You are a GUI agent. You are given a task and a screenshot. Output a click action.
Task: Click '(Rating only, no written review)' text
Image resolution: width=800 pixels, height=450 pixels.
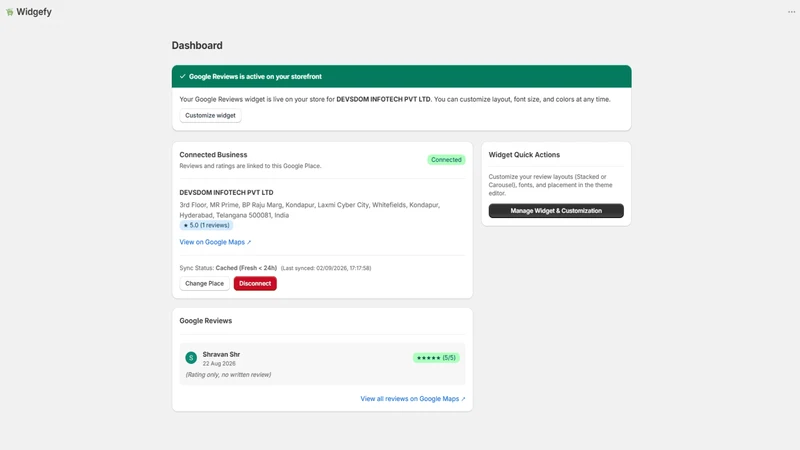click(228, 374)
